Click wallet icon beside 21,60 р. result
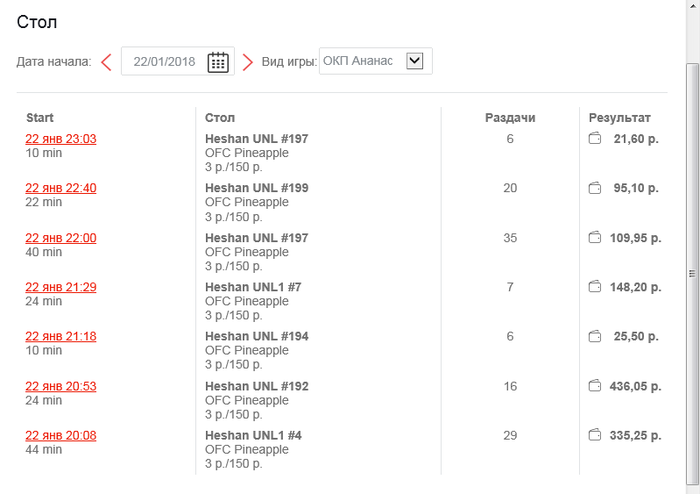 tap(595, 138)
